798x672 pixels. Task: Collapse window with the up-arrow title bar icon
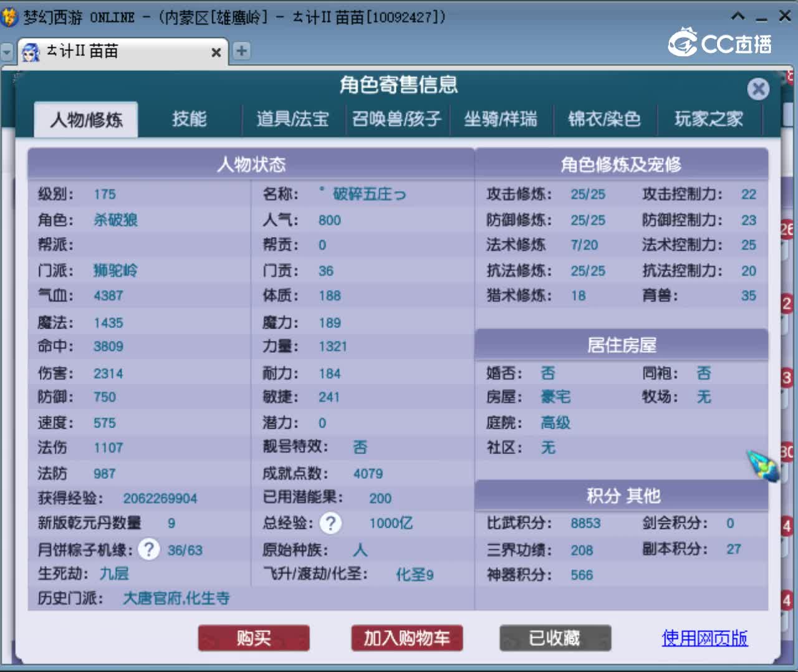[738, 16]
